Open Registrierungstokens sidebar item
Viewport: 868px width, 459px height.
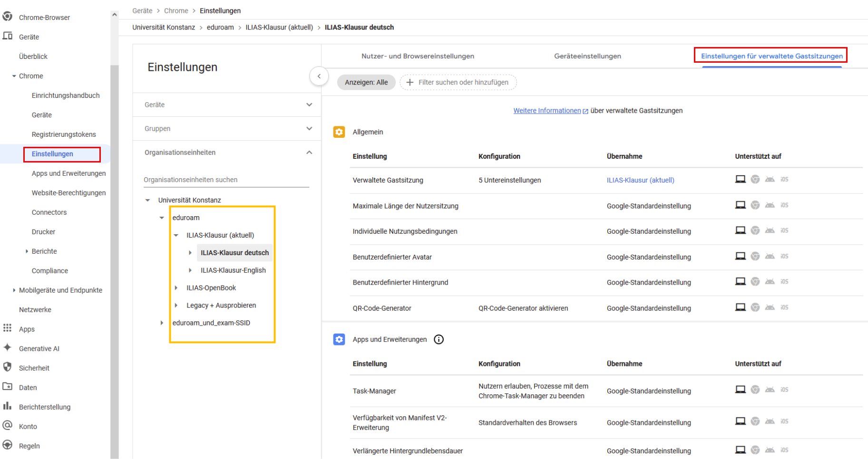coord(64,134)
